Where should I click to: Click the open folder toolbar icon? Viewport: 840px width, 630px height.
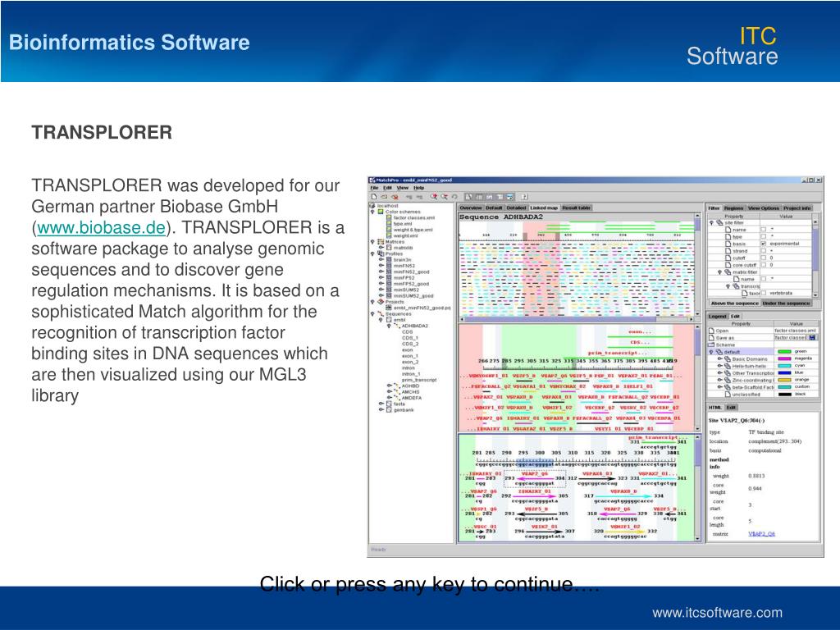(384, 197)
